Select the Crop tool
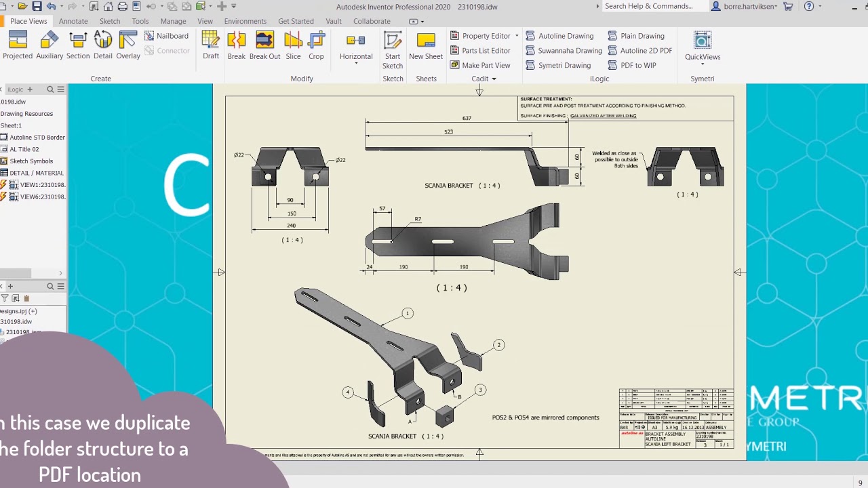 tap(316, 45)
